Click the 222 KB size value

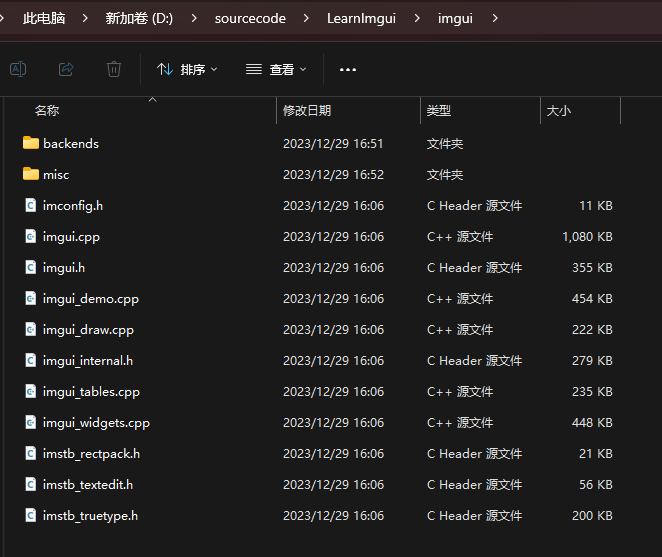(x=592, y=330)
